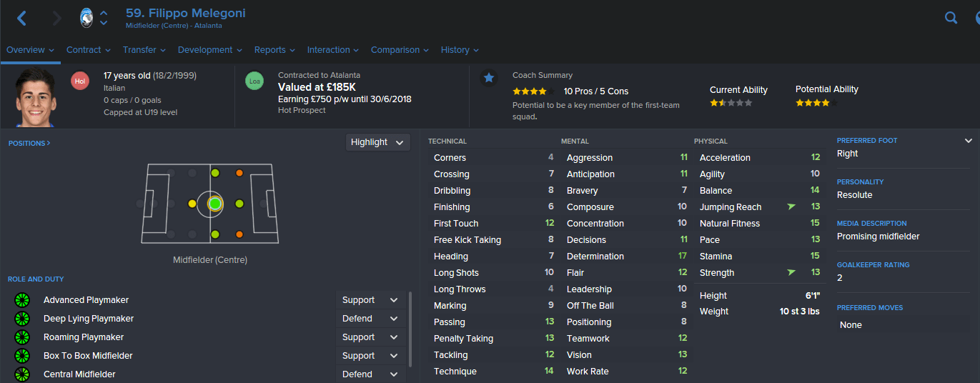Open the Development menu
The height and width of the screenshot is (383, 980).
(x=210, y=50)
